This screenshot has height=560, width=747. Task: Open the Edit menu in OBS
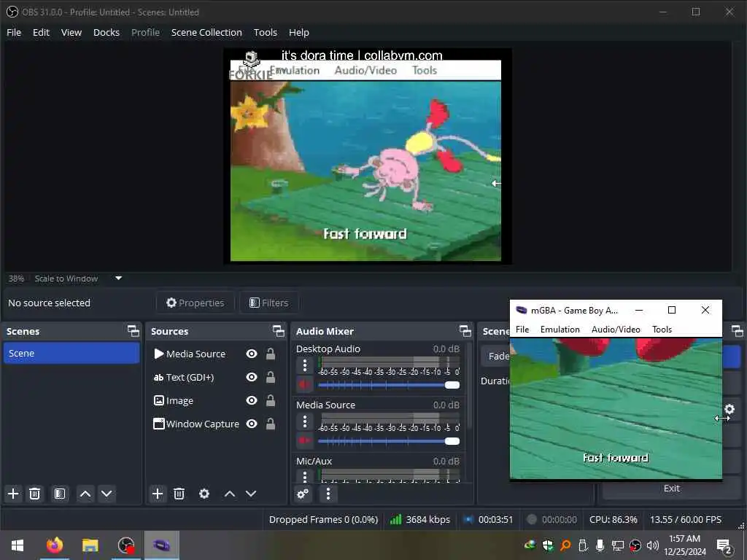tap(41, 32)
